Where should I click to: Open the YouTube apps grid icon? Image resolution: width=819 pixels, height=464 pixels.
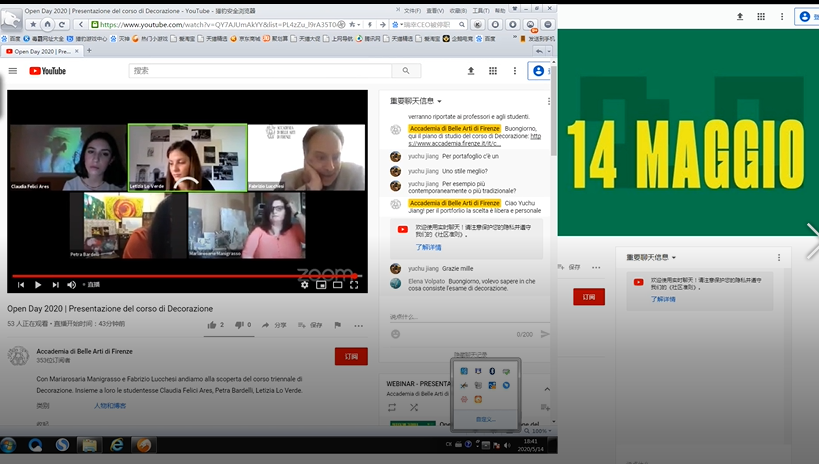[x=493, y=71]
